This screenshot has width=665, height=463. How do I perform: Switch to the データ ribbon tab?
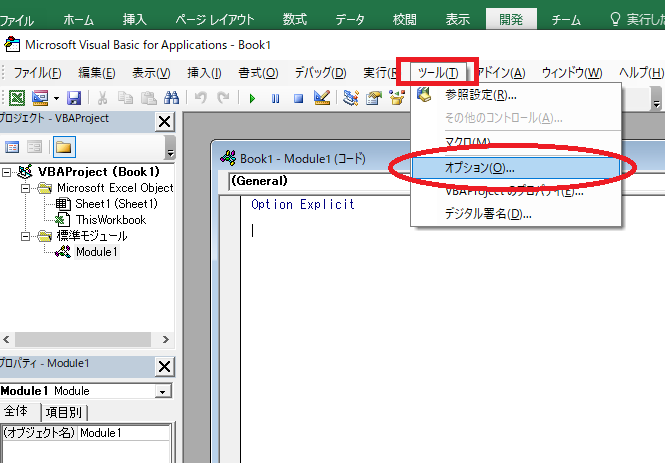pos(350,20)
